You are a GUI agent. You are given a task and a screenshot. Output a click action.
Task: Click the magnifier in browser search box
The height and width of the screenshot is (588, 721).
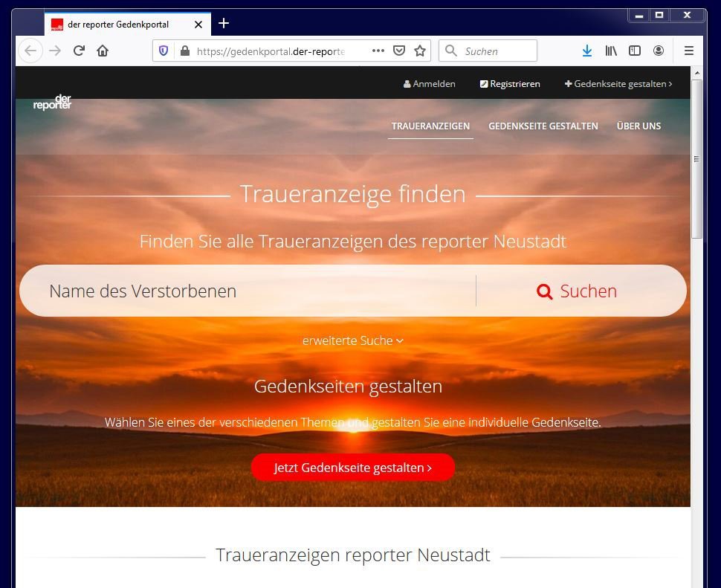pyautogui.click(x=451, y=51)
